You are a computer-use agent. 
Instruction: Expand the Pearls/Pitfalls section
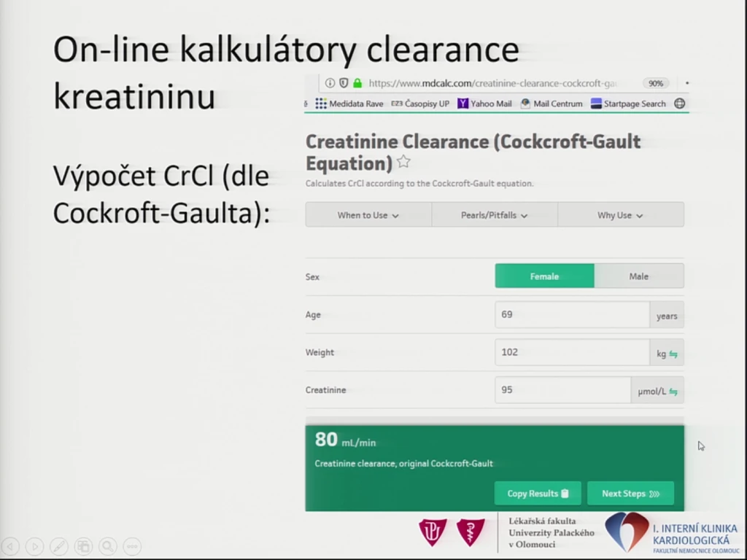pos(495,215)
